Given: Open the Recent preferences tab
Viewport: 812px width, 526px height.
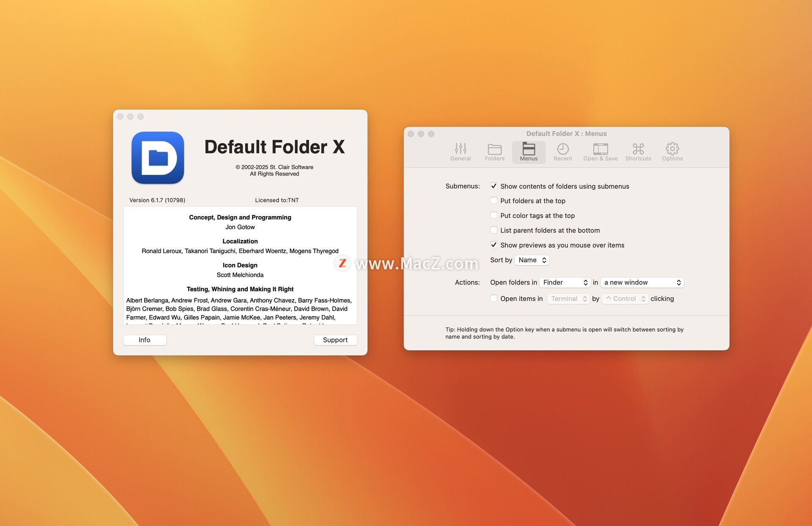Looking at the screenshot, I should 562,152.
